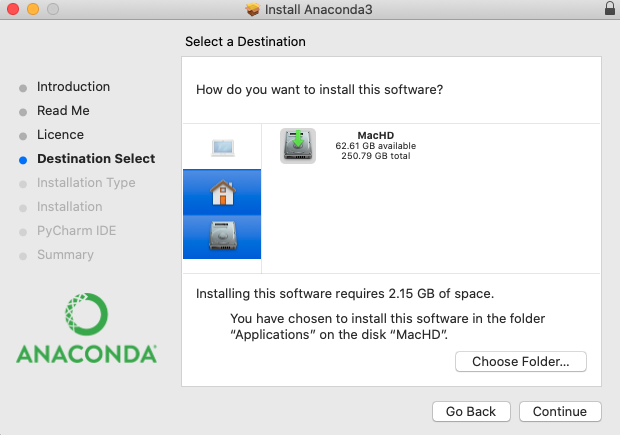Click "How do you want to install" question

(x=319, y=90)
